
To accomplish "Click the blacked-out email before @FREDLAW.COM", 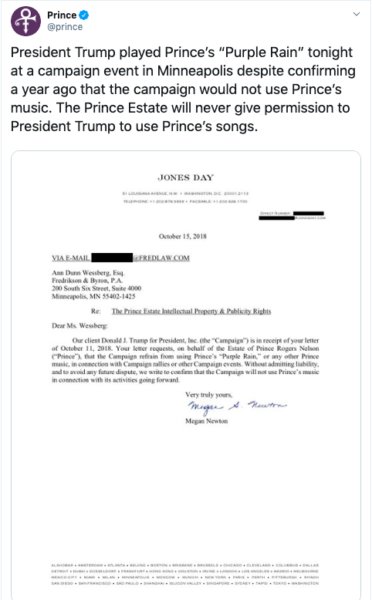I will (112, 257).
